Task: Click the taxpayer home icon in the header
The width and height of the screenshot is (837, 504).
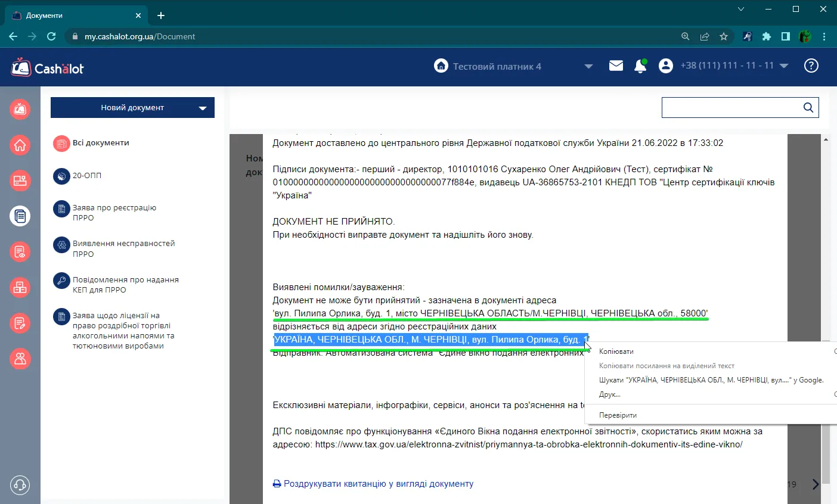Action: pos(441,66)
